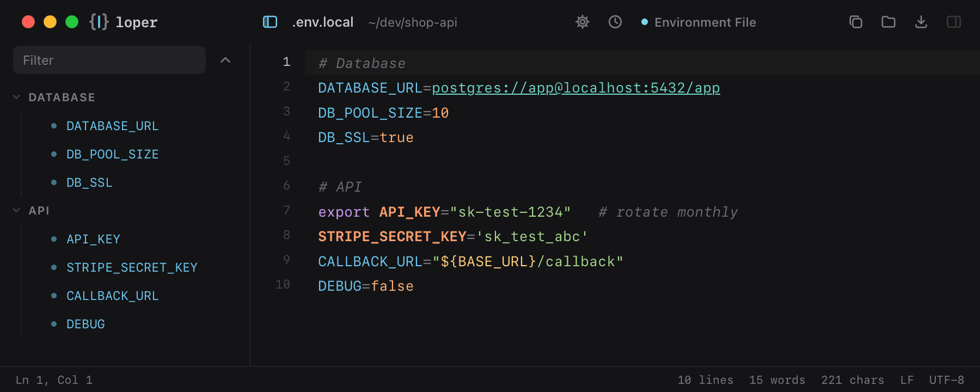Select DB_SSL in the outline
980x392 pixels.
point(89,182)
